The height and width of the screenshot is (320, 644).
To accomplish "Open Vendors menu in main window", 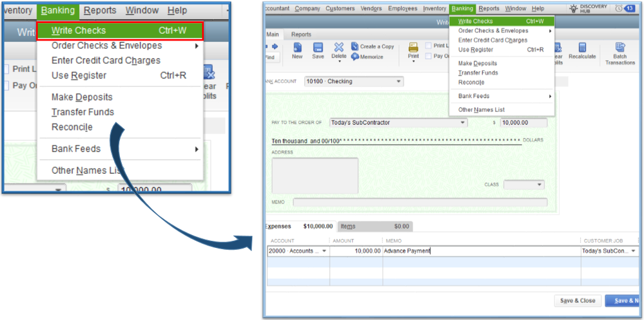I will [371, 8].
